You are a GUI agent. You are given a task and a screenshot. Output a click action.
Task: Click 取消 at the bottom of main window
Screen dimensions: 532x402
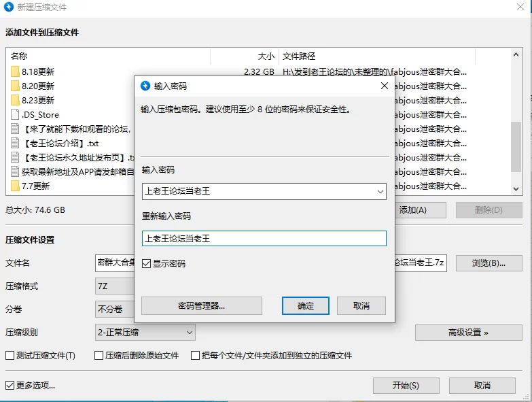(x=482, y=386)
